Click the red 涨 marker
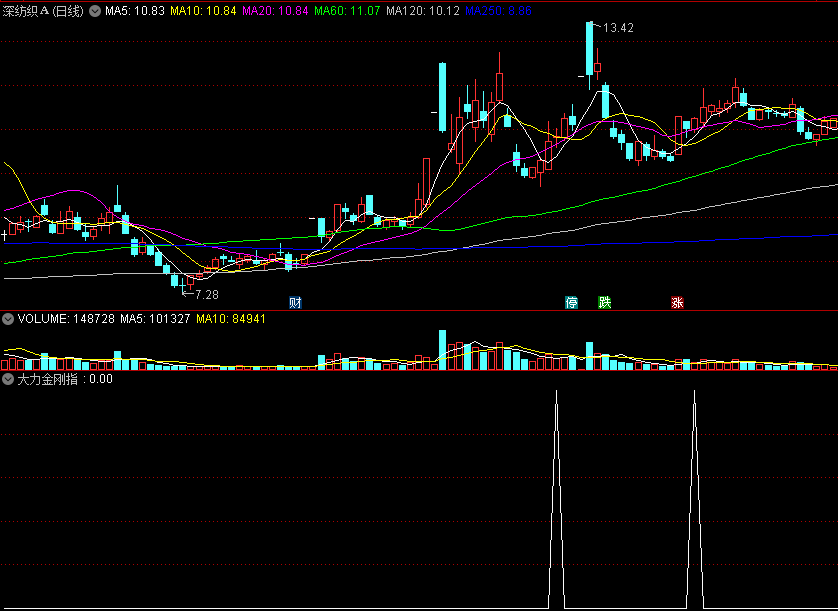Image resolution: width=838 pixels, height=611 pixels. coord(677,303)
